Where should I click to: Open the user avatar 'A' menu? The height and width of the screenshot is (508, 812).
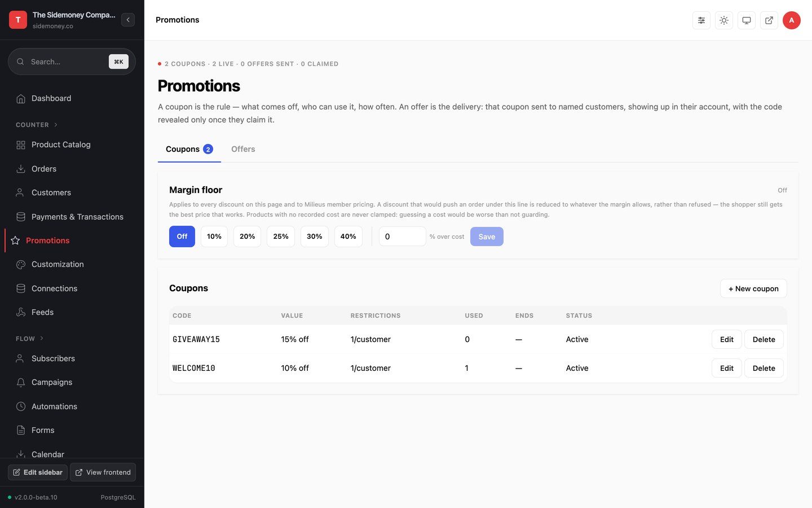pyautogui.click(x=792, y=20)
